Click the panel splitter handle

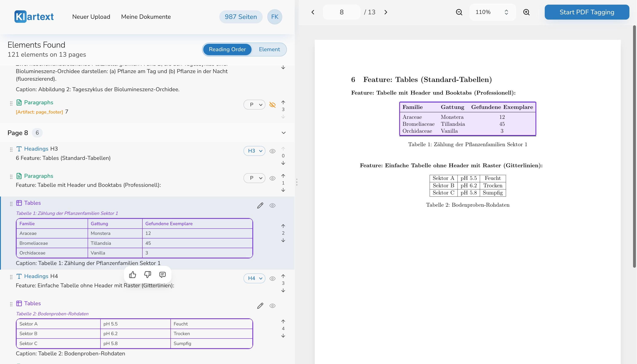click(x=297, y=182)
